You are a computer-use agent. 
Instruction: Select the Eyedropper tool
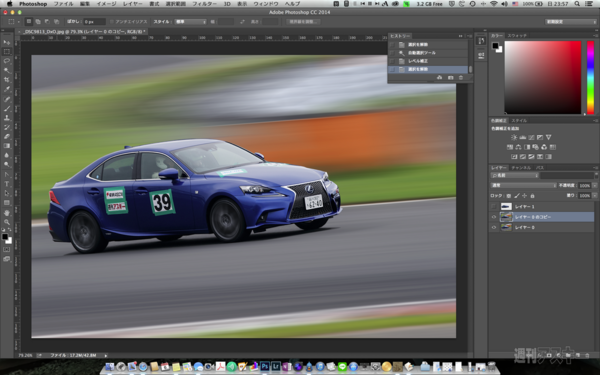pos(7,90)
